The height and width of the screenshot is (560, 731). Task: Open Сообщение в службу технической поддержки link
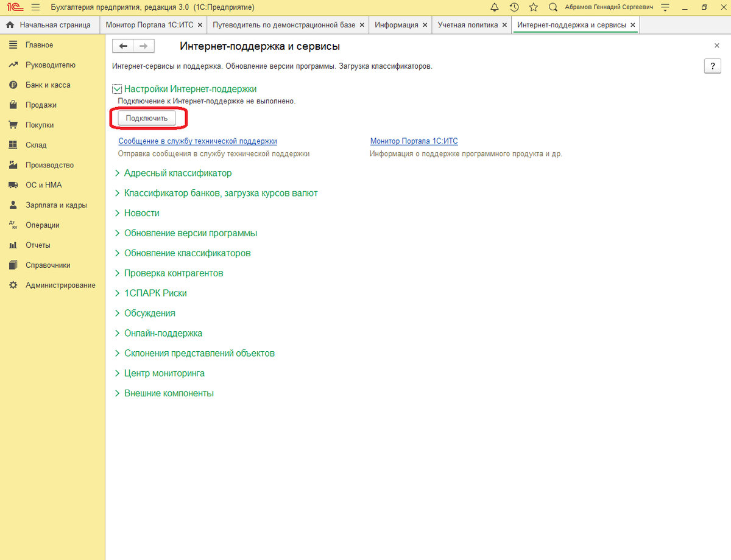(197, 141)
